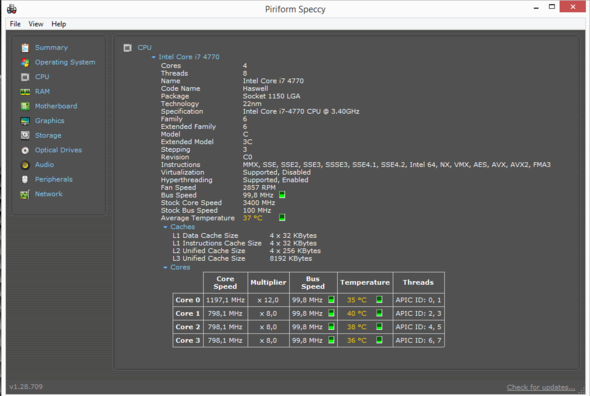Viewport: 590px width, 396px height.
Task: Click the Speccy app icon in title bar
Action: pos(12,9)
